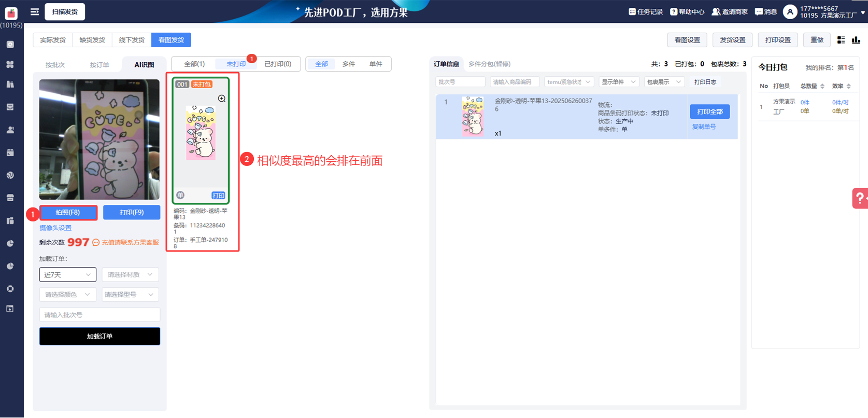Open the inbox tray sidebar icon
The image size is (868, 418).
click(10, 107)
